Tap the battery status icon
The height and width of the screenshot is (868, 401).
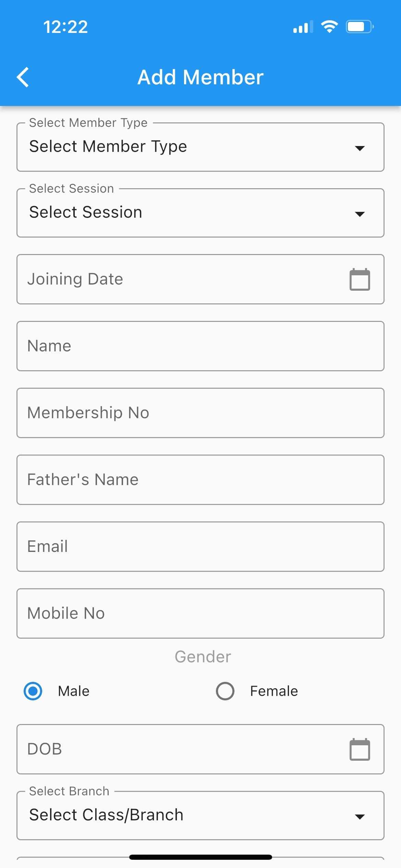(x=360, y=27)
